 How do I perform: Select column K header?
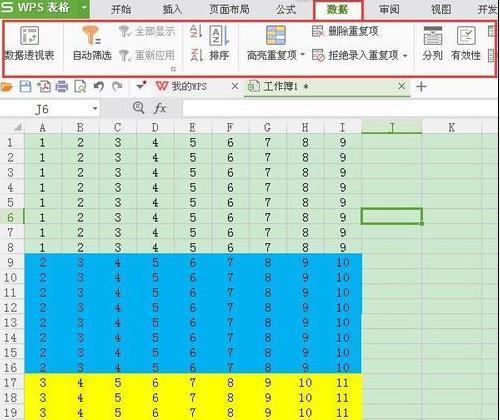click(x=451, y=127)
